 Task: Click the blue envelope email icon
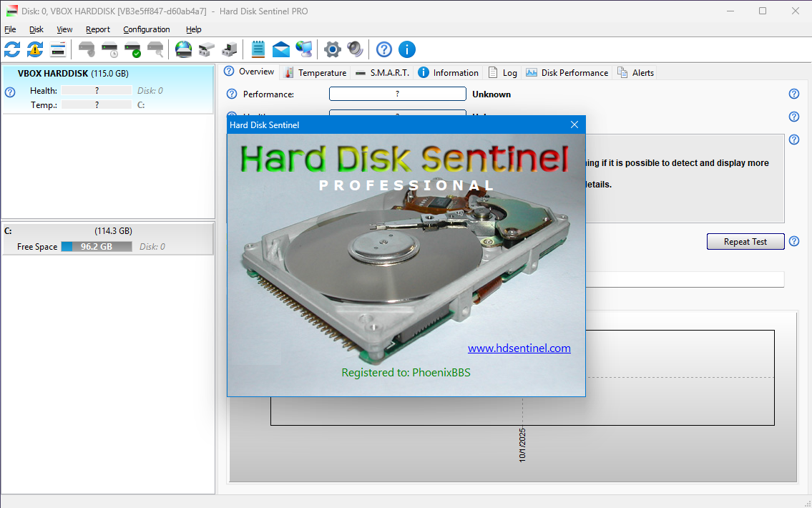pyautogui.click(x=281, y=49)
